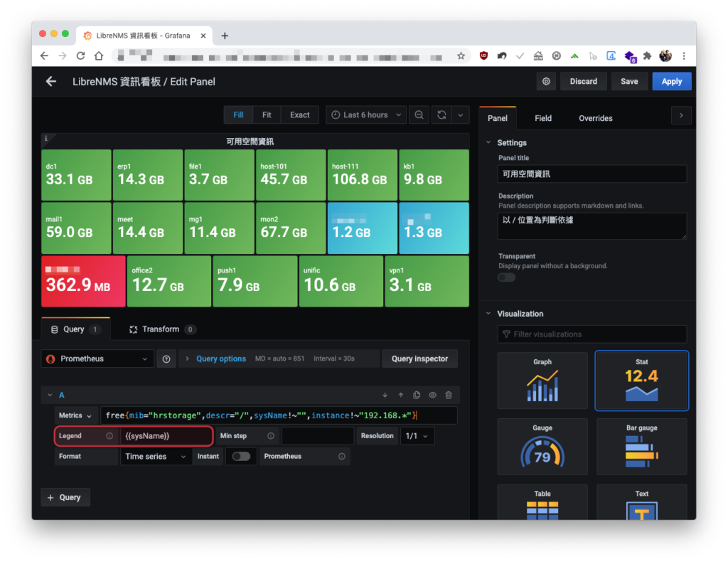Select Fit view mode
728x562 pixels.
coord(267,115)
